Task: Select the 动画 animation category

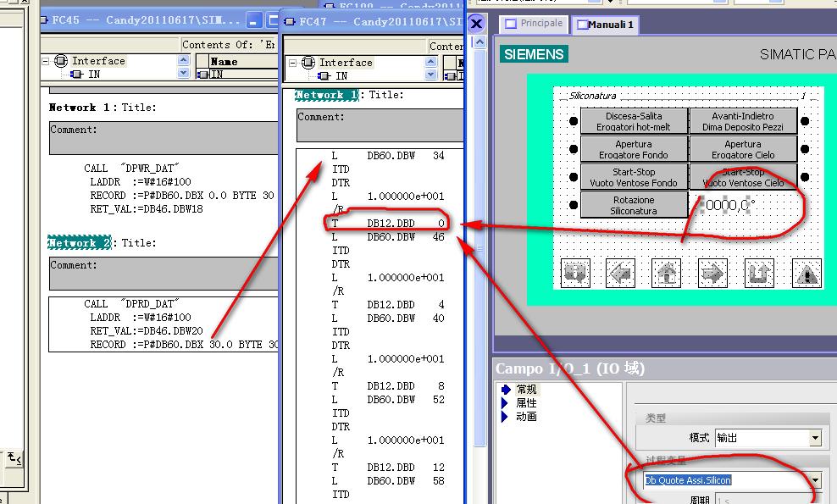Action: click(x=526, y=417)
